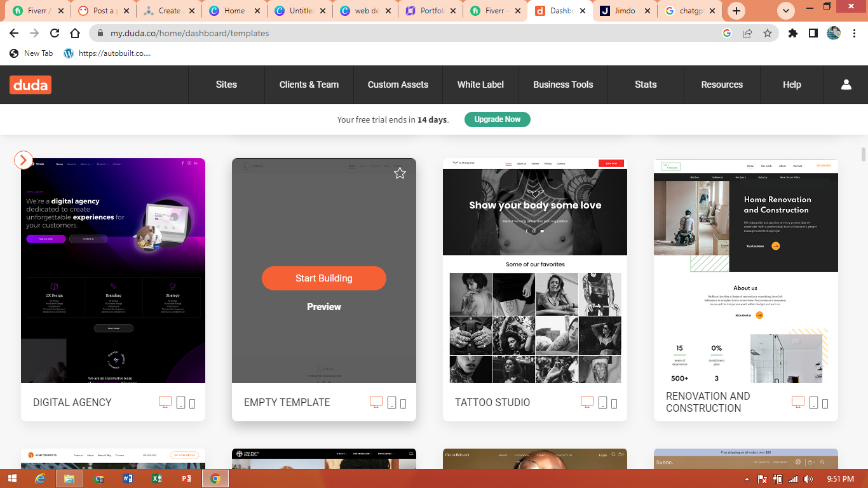
Task: Open the Tattoo Studio template thumbnail
Action: 535,271
